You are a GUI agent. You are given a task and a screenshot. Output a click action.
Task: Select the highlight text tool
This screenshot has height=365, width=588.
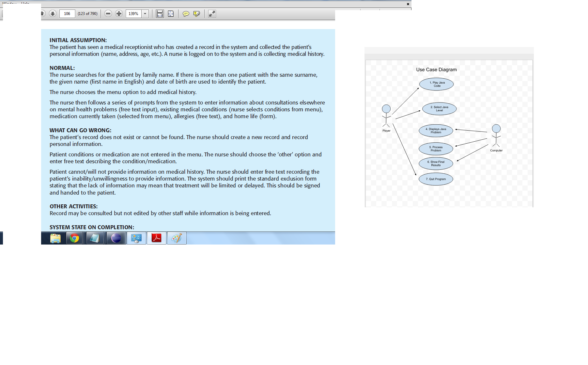(197, 14)
